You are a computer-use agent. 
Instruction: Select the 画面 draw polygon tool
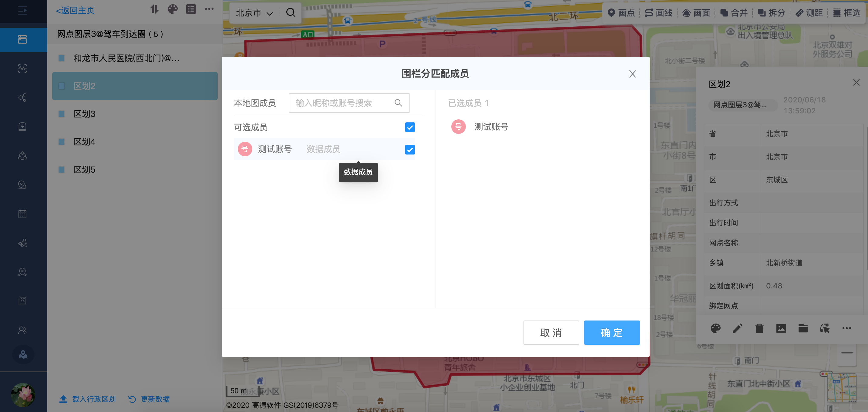tap(696, 13)
